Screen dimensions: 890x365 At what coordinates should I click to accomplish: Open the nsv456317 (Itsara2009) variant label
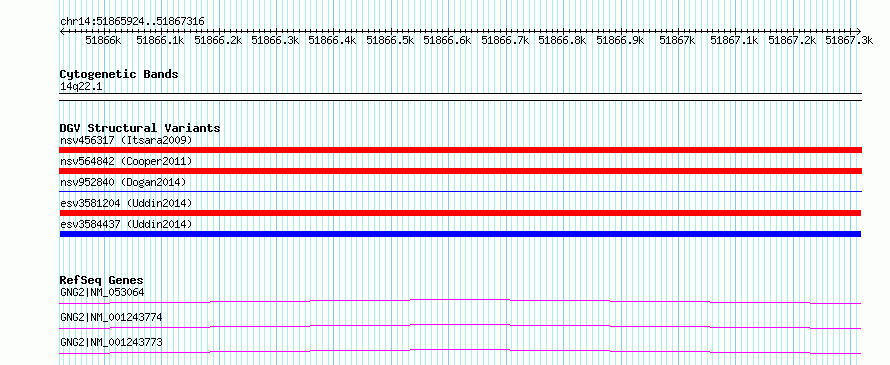click(x=126, y=140)
